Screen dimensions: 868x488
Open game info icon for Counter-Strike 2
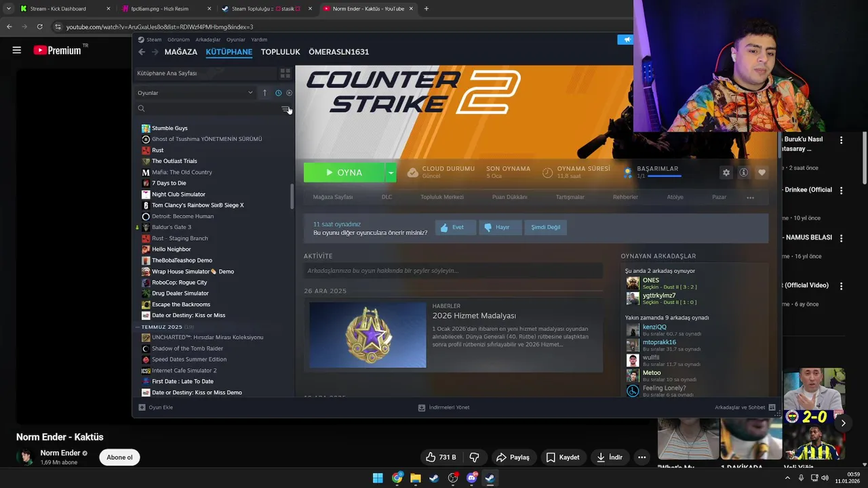click(744, 173)
